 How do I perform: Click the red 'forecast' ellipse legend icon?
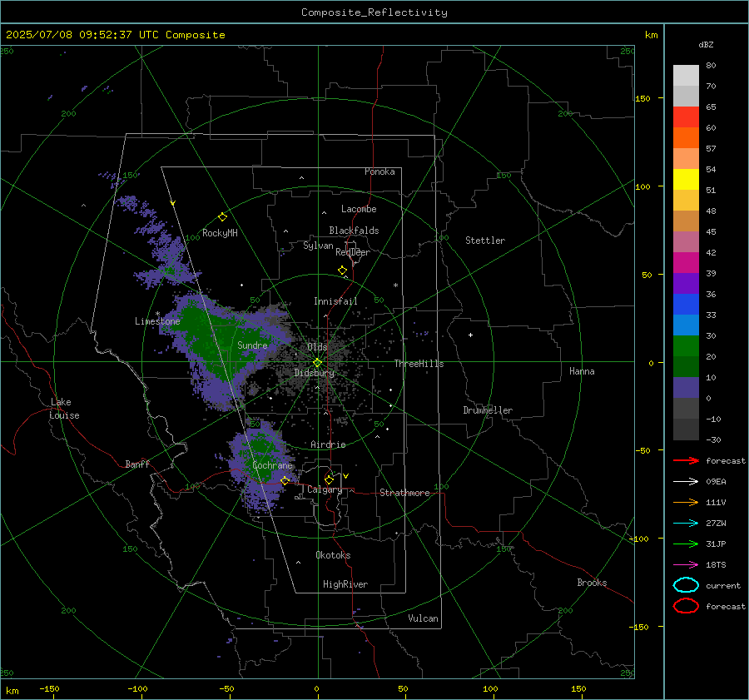[686, 606]
